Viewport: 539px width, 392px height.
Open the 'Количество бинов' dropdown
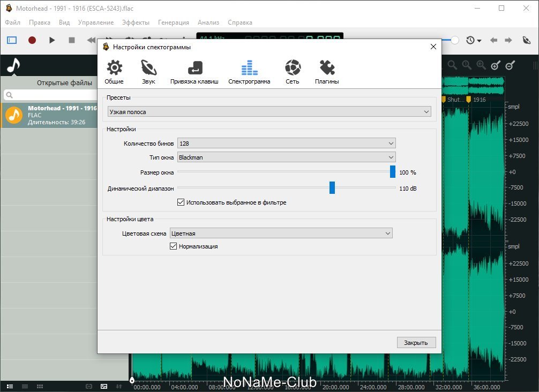click(286, 144)
